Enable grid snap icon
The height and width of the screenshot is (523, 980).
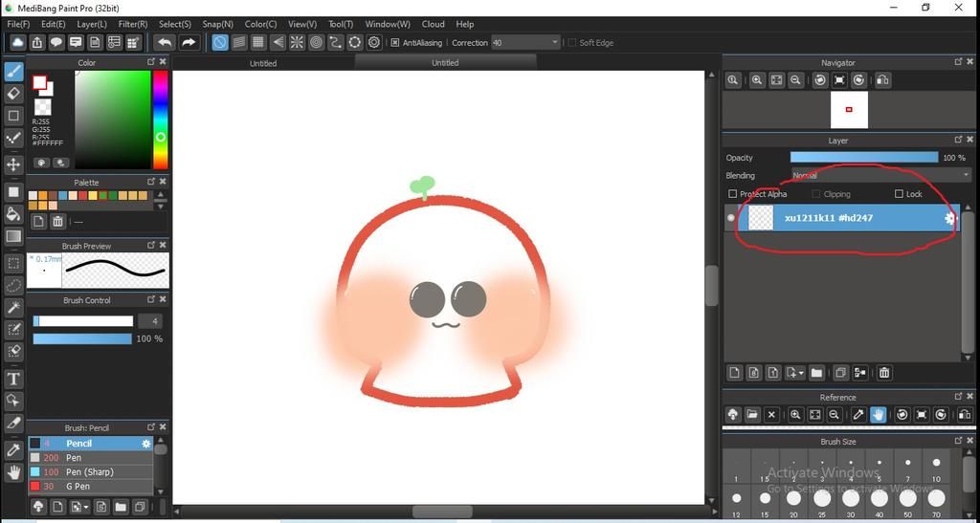coord(258,42)
